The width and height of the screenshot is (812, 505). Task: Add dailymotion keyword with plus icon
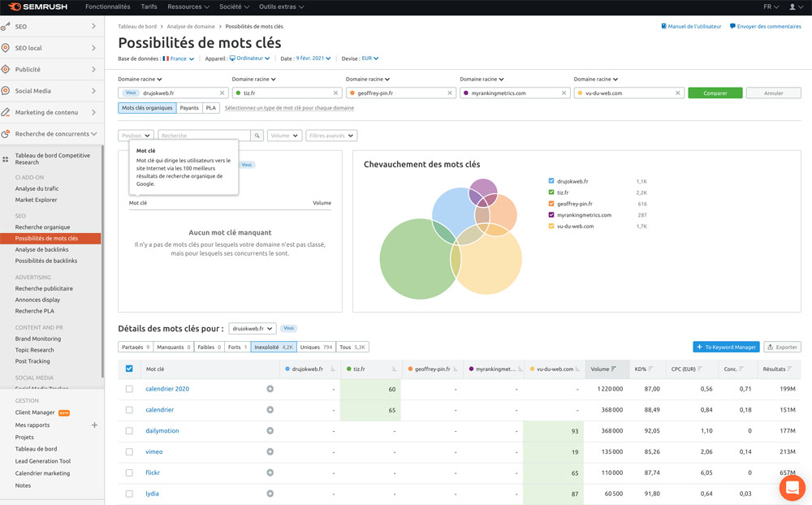pos(270,431)
